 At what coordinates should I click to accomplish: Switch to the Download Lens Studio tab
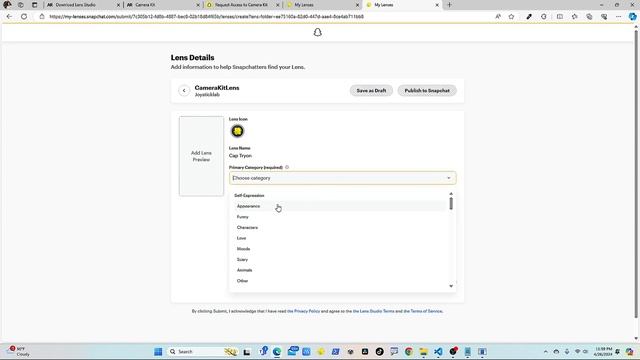click(82, 5)
